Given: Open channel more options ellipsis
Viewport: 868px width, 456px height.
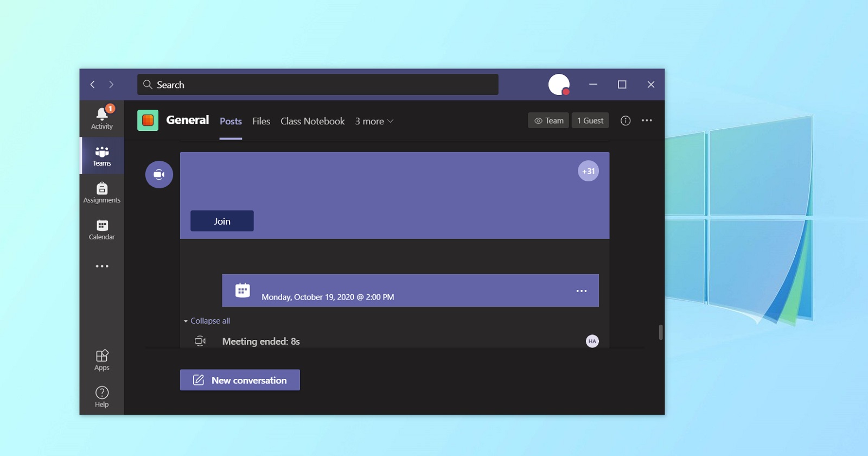Looking at the screenshot, I should tap(647, 121).
